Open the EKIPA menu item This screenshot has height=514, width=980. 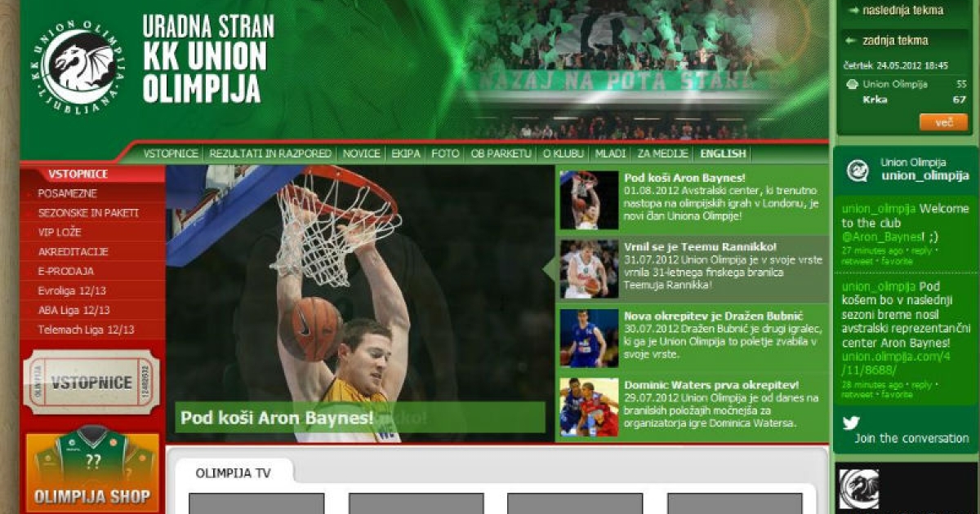[x=406, y=153]
